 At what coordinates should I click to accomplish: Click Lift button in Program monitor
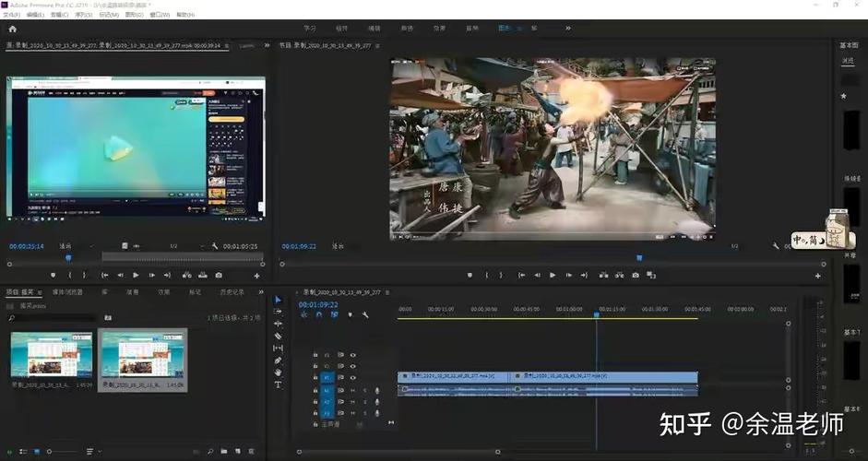(x=603, y=275)
